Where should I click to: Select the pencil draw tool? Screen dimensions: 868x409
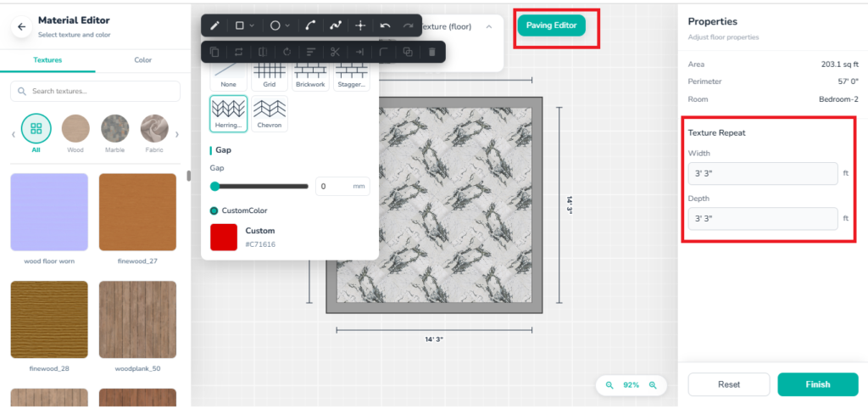(214, 25)
